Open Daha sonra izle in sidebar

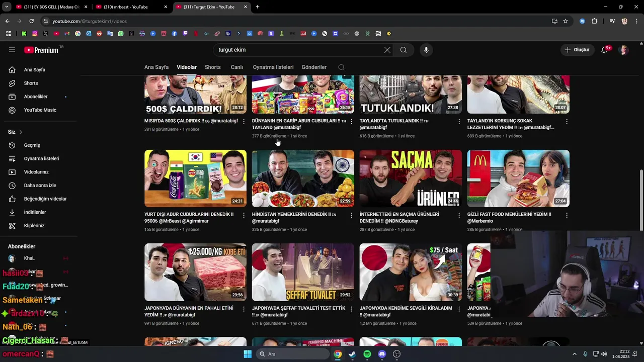coord(40,186)
